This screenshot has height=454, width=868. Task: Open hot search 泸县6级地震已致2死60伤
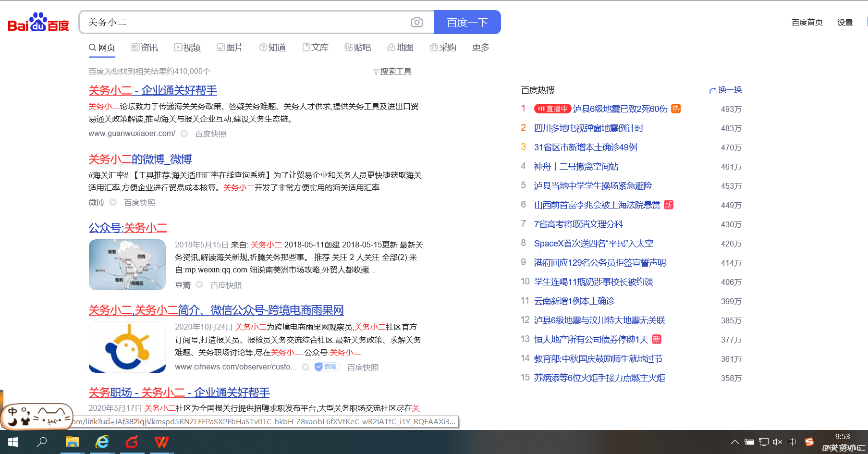pos(620,109)
